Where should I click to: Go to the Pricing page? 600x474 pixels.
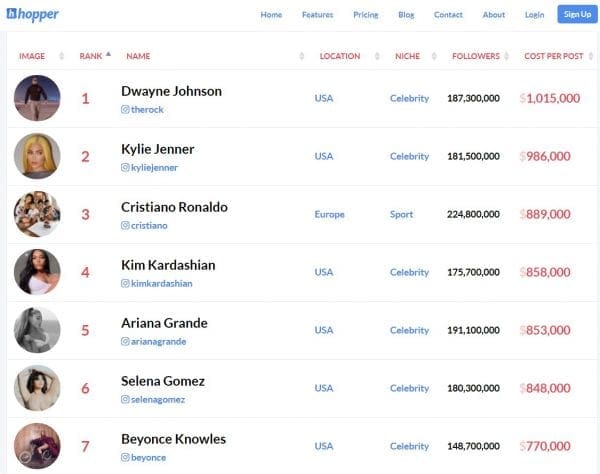click(x=365, y=15)
